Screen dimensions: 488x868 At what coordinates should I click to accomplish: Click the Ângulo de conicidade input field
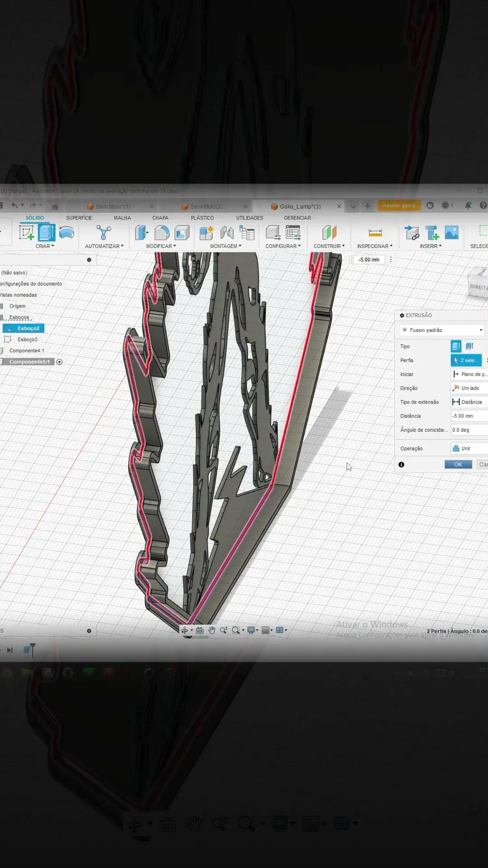[x=469, y=430]
